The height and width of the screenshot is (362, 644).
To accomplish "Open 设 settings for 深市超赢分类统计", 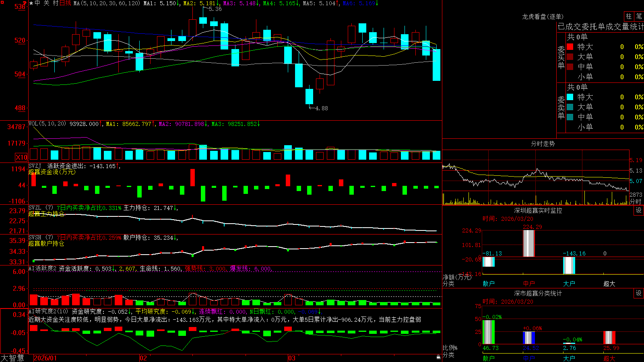I will point(639,293).
